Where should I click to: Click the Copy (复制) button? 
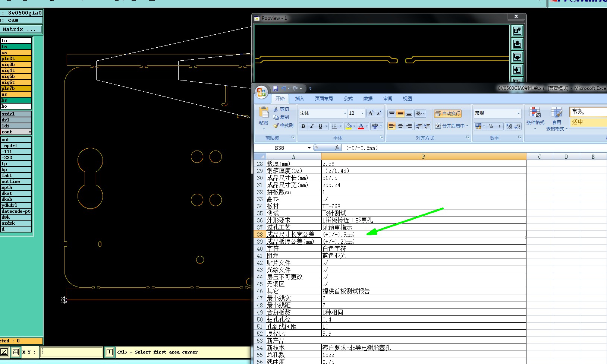click(281, 117)
